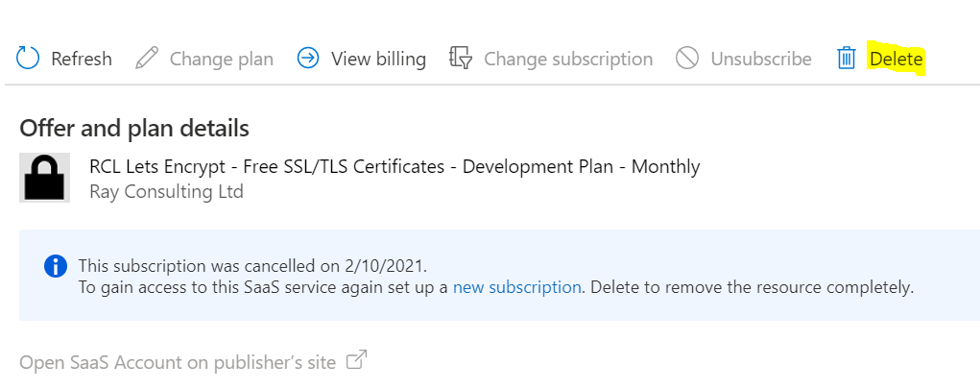The width and height of the screenshot is (980, 389).
Task: Click the Ray Consulting Ltd publisher name
Action: (166, 191)
